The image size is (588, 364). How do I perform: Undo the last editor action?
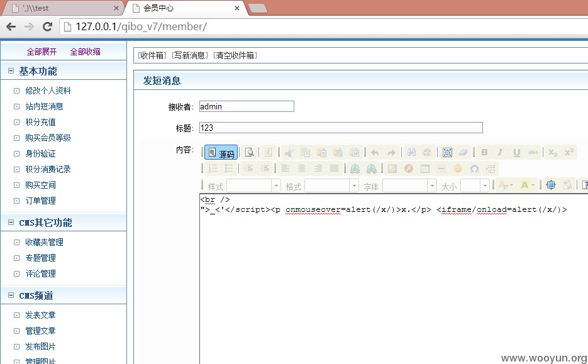(375, 152)
